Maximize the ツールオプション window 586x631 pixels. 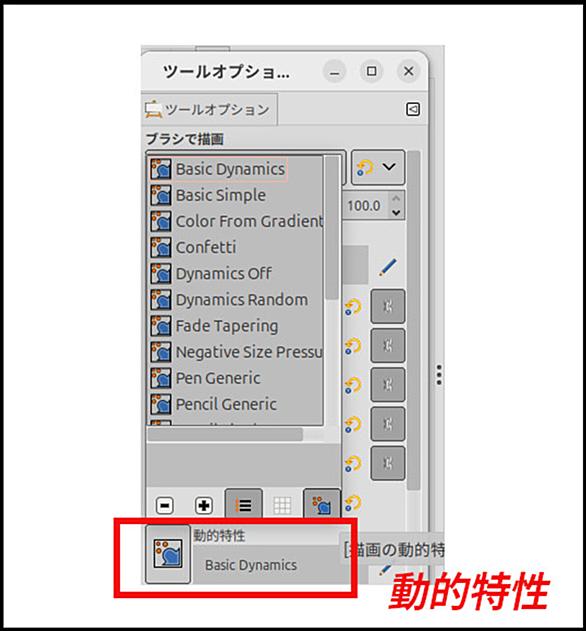pyautogui.click(x=371, y=72)
